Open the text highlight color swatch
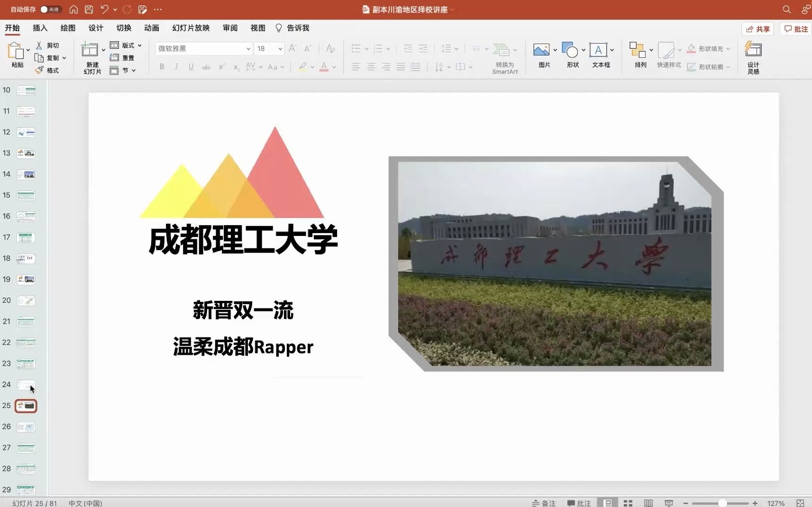Image resolution: width=812 pixels, height=507 pixels. pyautogui.click(x=302, y=67)
